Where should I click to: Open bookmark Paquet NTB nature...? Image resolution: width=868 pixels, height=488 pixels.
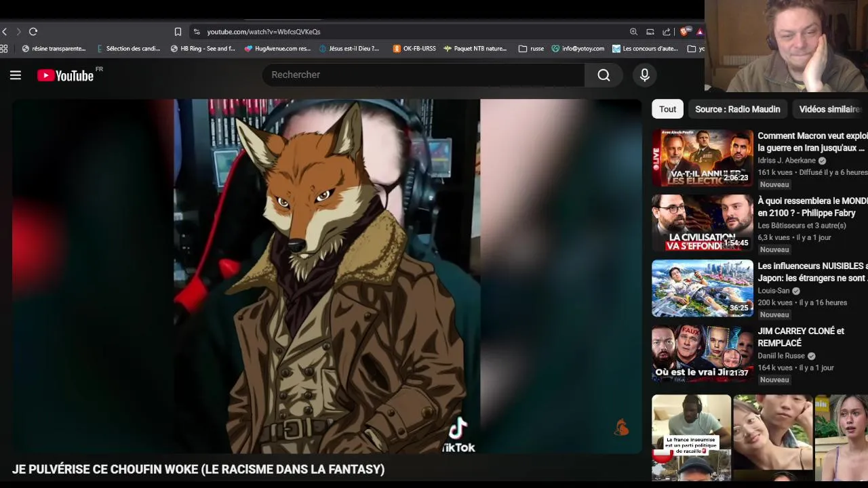point(475,49)
